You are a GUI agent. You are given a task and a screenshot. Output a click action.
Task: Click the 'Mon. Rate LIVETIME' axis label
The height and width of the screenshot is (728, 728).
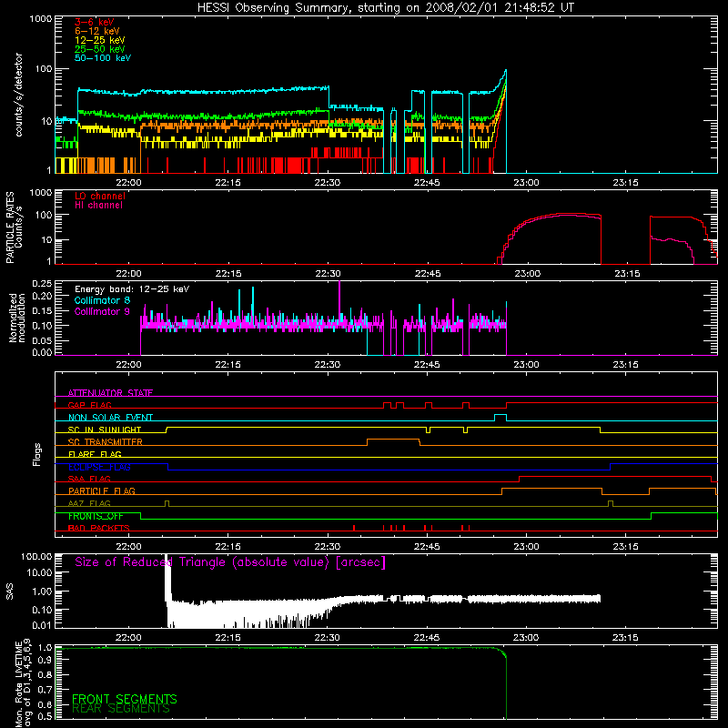(23, 683)
